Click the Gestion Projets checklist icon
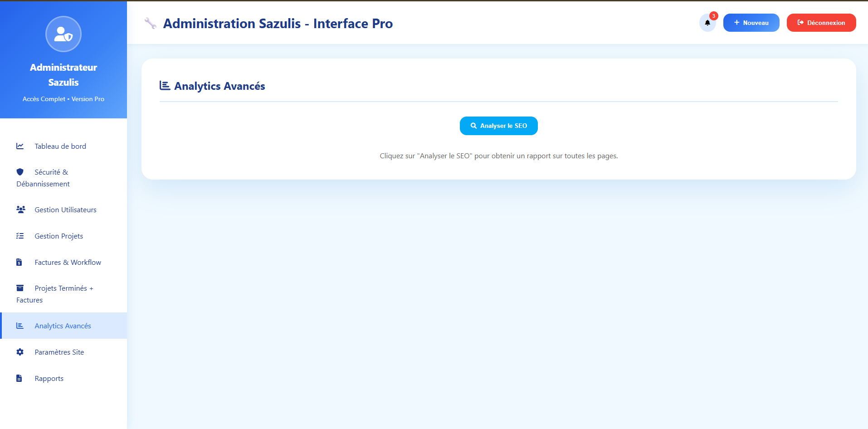This screenshot has height=429, width=868. pyautogui.click(x=20, y=236)
